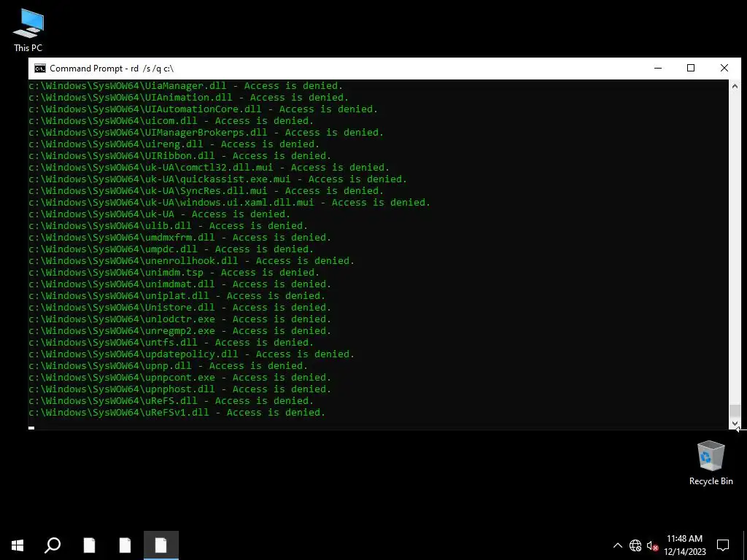Click the umdmxfrm.dll output line
Viewport: 747px width, 560px height.
point(180,238)
